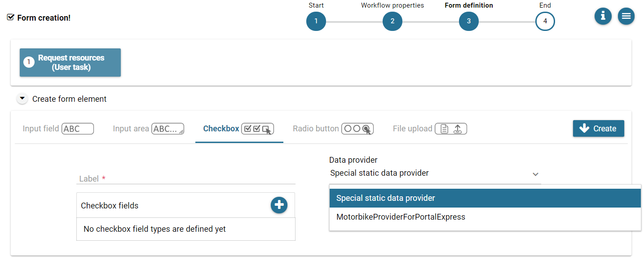The height and width of the screenshot is (260, 644).
Task: Collapse the Create form element section
Action: pyautogui.click(x=22, y=99)
